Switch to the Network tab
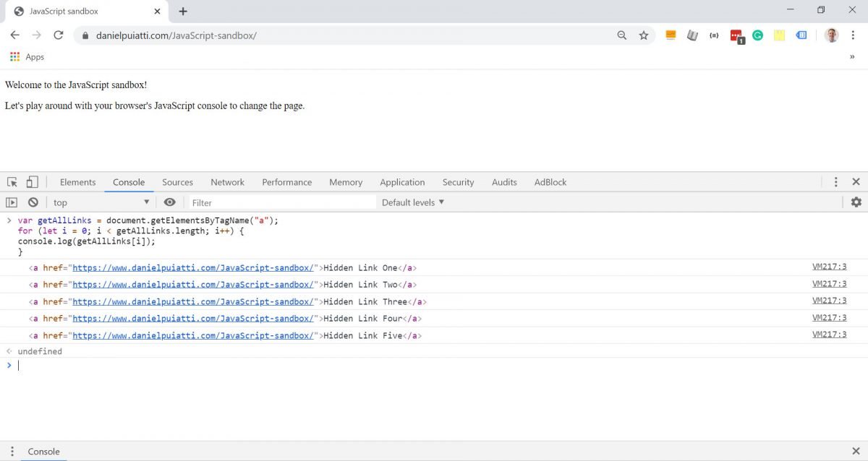Screen dimensions: 868x461 click(227, 181)
